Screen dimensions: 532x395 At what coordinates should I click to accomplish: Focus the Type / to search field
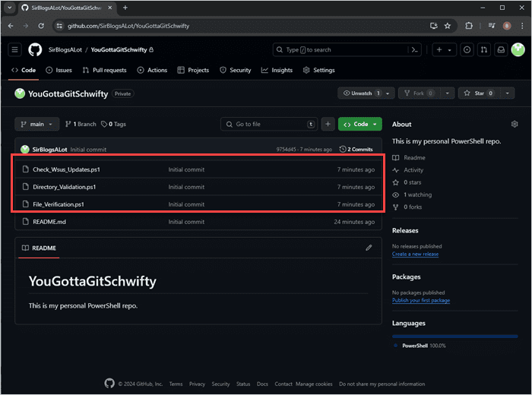(x=347, y=50)
